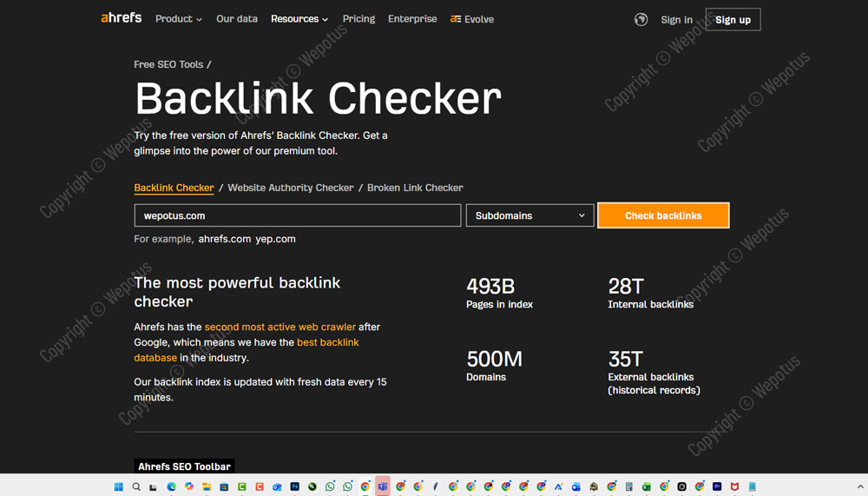The image size is (868, 496).
Task: Go to the Pricing page
Action: [x=358, y=19]
